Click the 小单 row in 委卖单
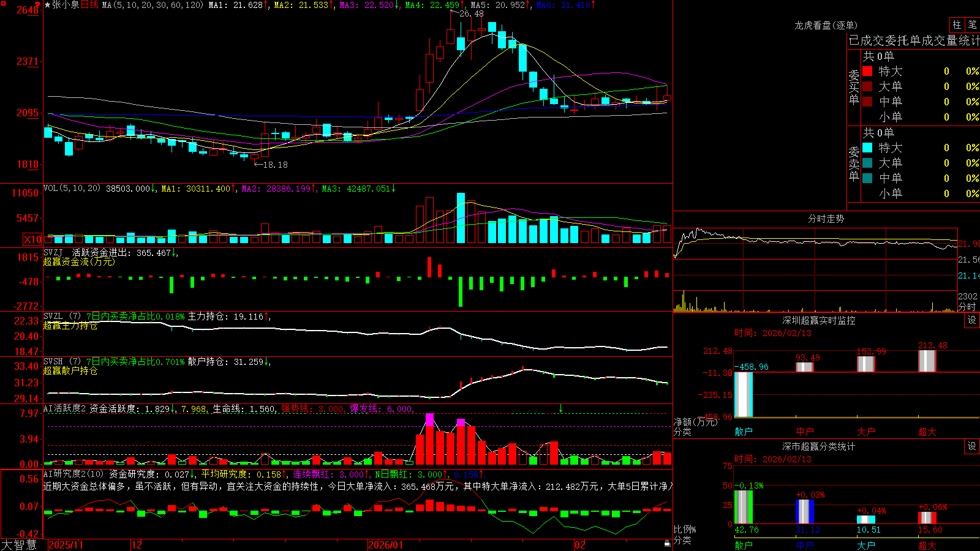Image resolution: width=980 pixels, height=551 pixels. click(921, 193)
